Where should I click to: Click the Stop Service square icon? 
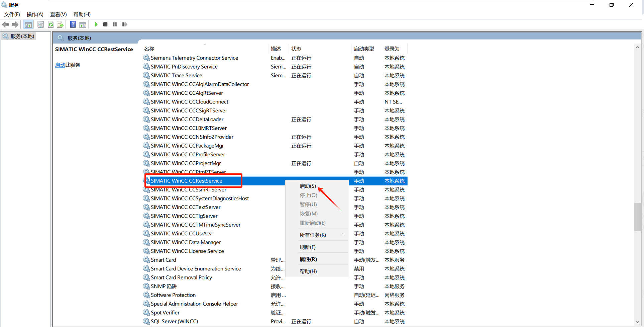pos(105,24)
